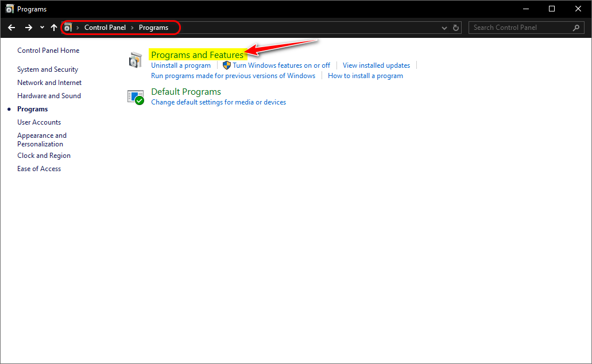Go back with the Back arrow
The width and height of the screenshot is (592, 364).
(x=11, y=28)
